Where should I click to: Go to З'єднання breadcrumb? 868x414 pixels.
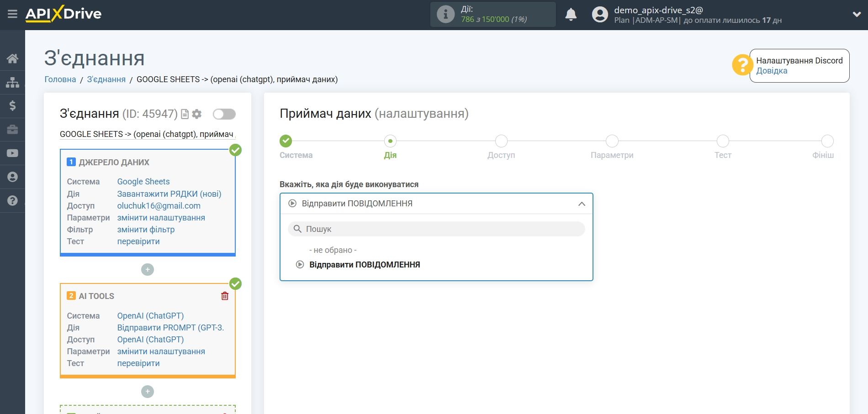[106, 79]
